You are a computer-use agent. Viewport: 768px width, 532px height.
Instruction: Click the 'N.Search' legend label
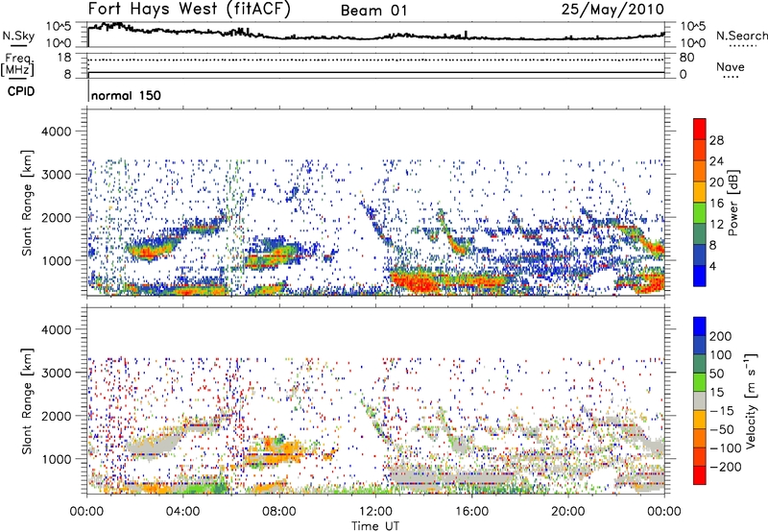741,36
